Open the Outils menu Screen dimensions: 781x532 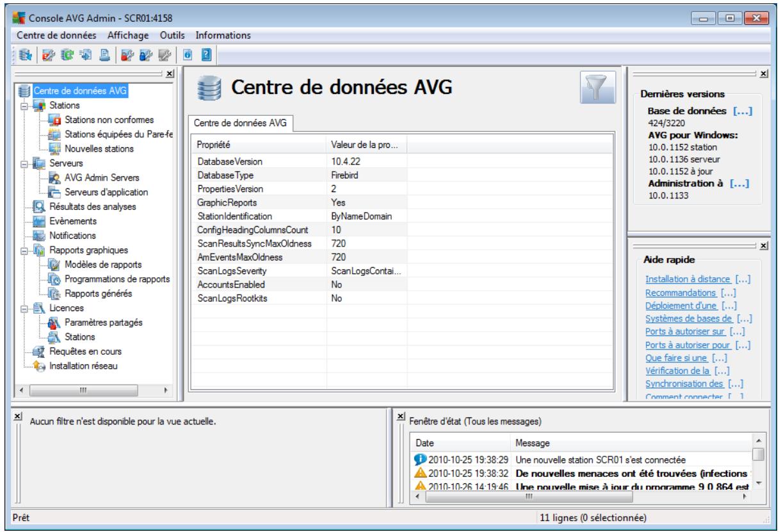(173, 35)
